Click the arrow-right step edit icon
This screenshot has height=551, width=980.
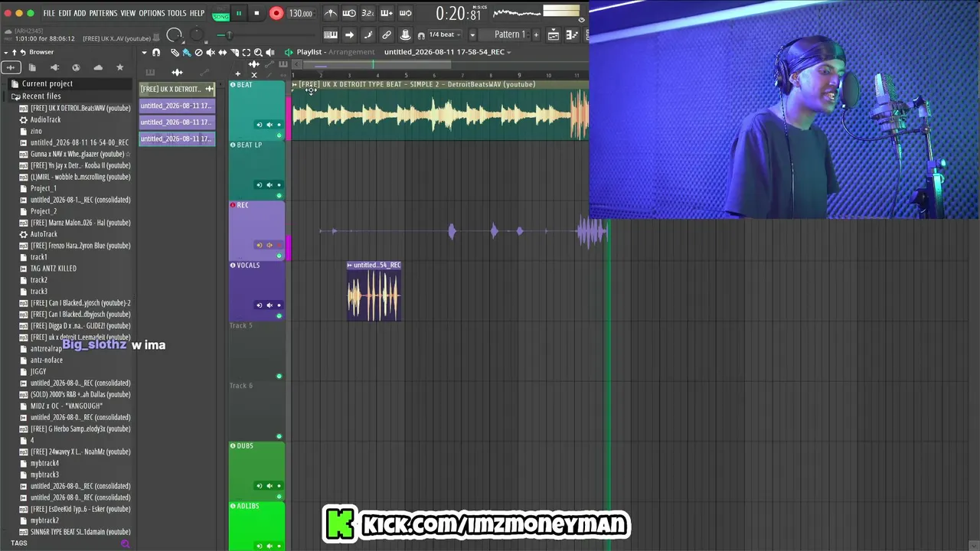coord(349,34)
